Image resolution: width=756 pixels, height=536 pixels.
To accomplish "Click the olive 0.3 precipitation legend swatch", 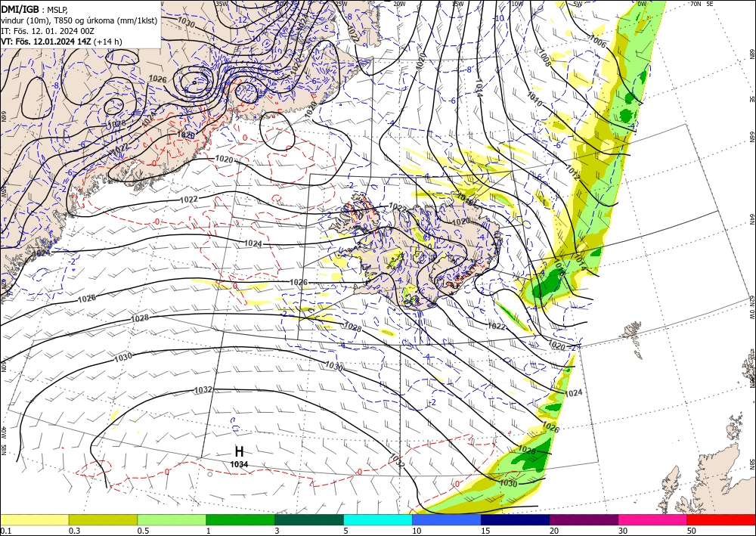I will [103, 519].
